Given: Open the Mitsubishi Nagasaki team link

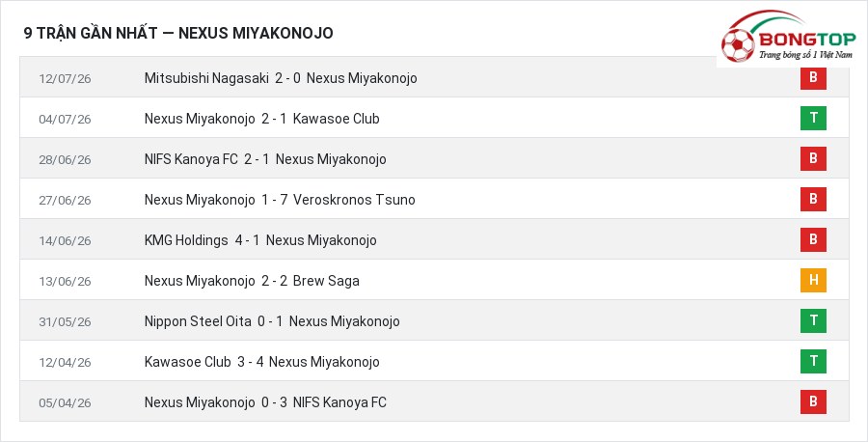Looking at the screenshot, I should [x=206, y=78].
